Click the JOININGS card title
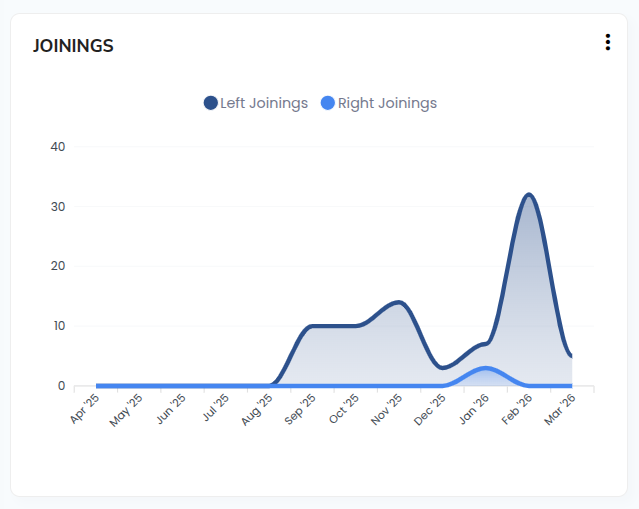639x509 pixels. click(73, 46)
